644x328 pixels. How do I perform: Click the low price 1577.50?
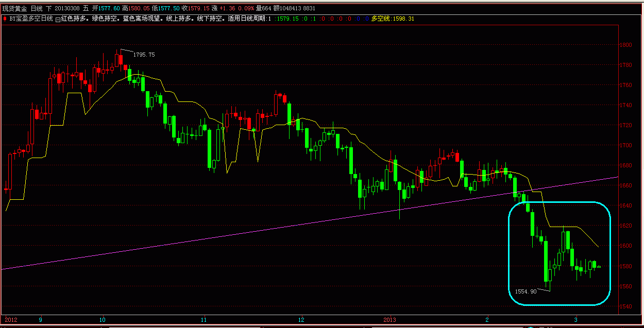(x=170, y=9)
